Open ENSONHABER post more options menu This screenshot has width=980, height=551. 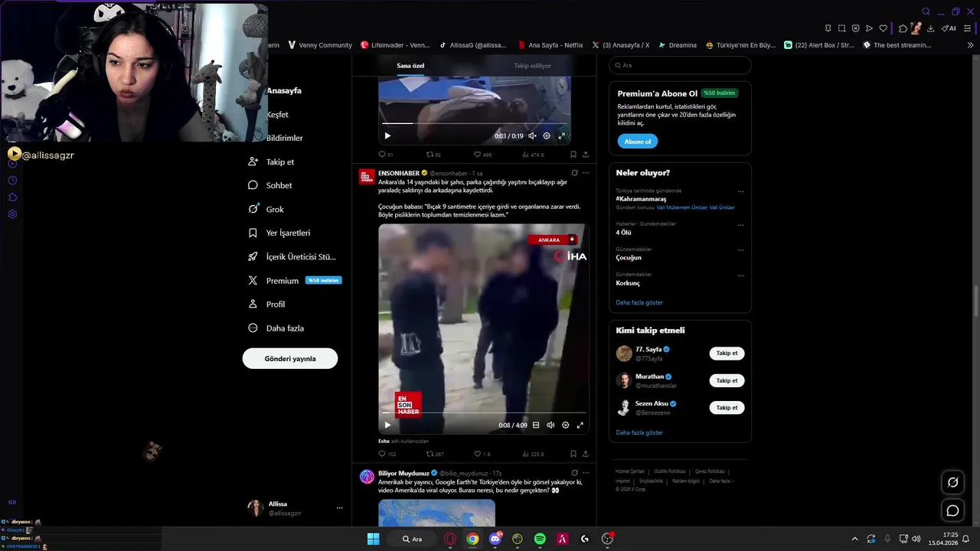[x=586, y=173]
